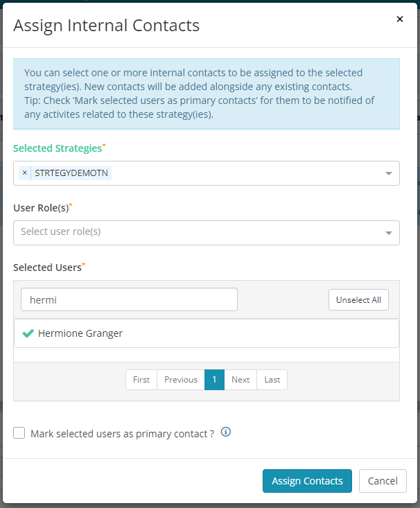The width and height of the screenshot is (420, 508).
Task: Click the info icon beside primary contact
Action: [226, 432]
